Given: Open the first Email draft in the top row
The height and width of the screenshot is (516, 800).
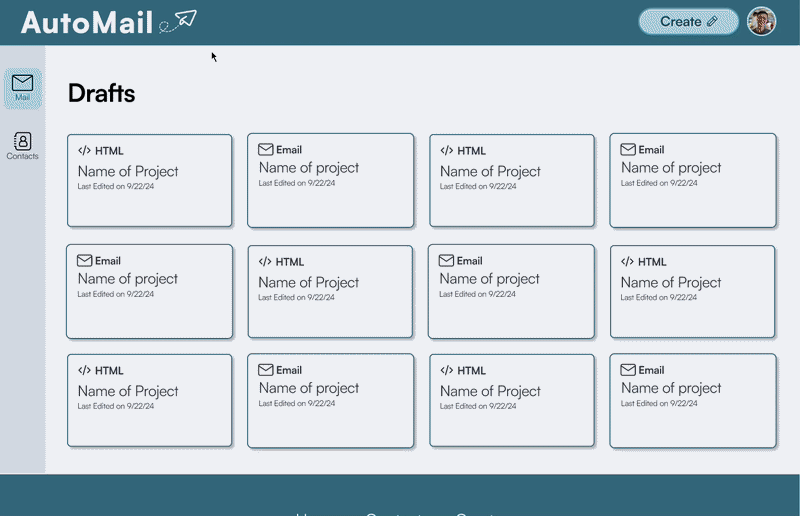Looking at the screenshot, I should pos(331,181).
